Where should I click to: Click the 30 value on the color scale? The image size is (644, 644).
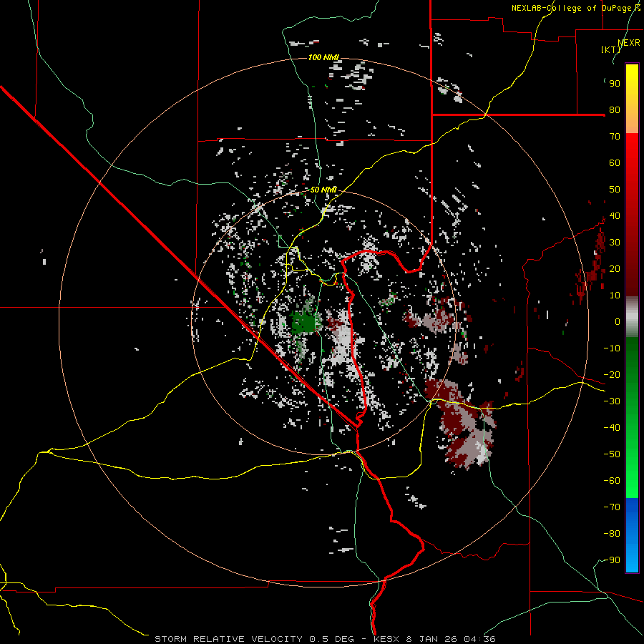pos(615,243)
